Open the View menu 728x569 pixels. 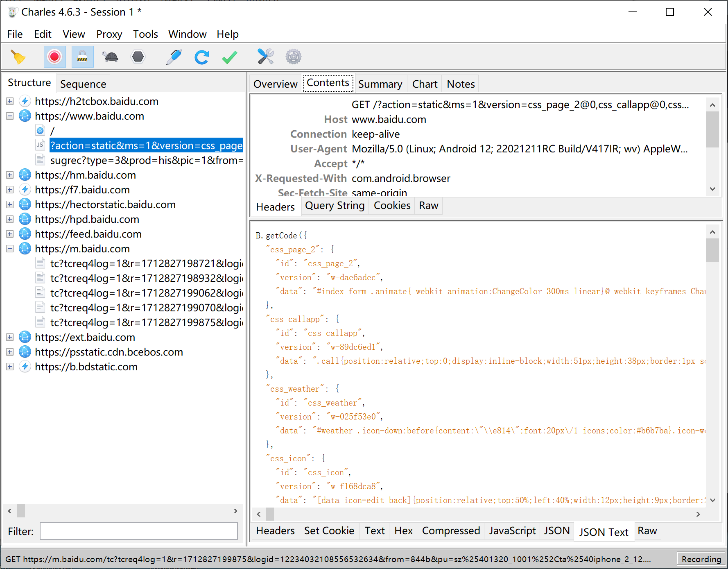click(x=74, y=34)
